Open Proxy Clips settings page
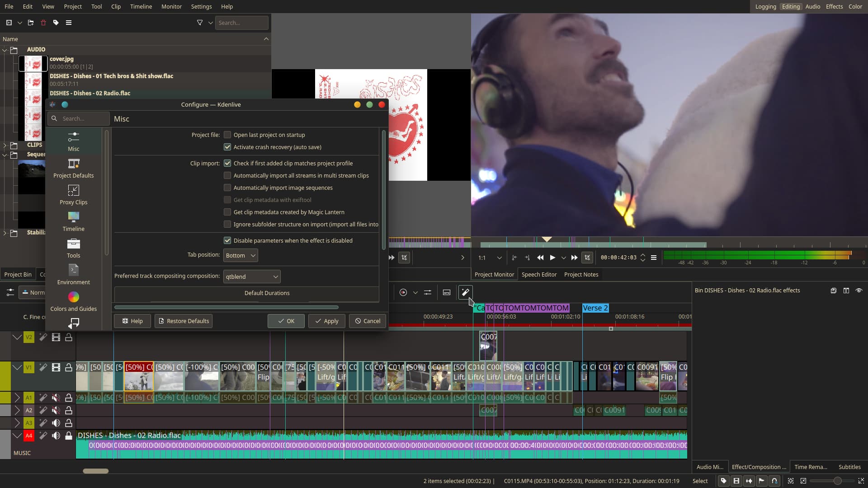This screenshot has width=868, height=488. 73,195
